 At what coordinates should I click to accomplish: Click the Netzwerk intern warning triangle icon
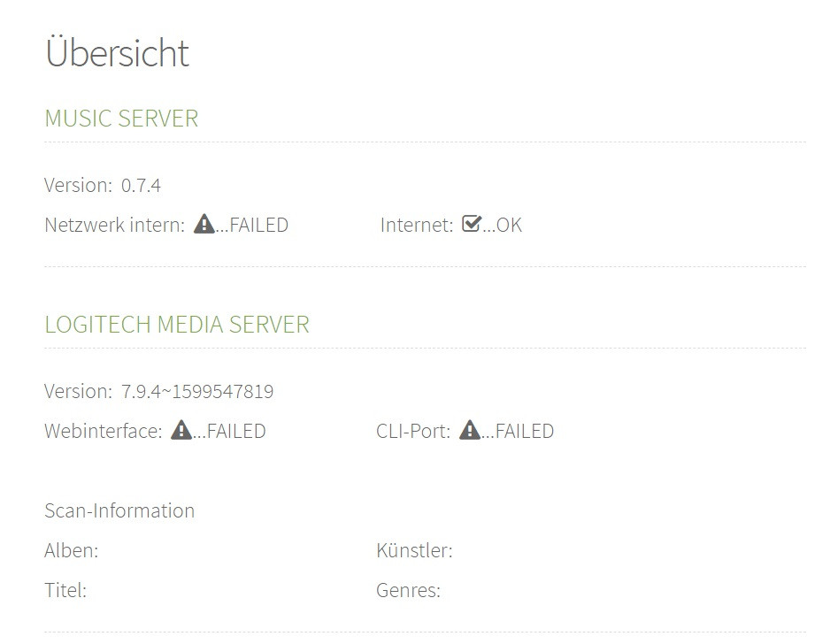click(204, 225)
